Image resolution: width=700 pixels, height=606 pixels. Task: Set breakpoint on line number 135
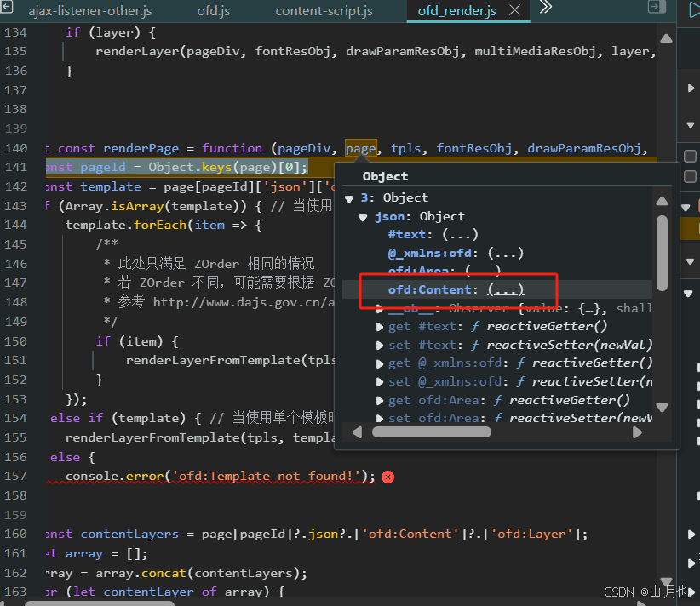coord(16,51)
